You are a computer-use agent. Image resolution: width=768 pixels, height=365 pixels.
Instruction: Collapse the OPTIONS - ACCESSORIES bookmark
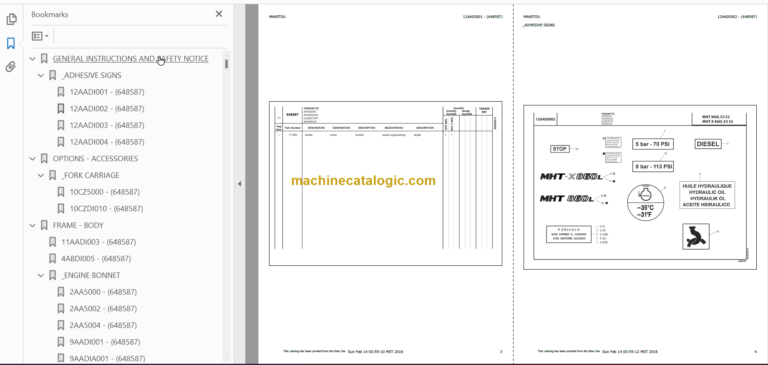click(x=32, y=159)
